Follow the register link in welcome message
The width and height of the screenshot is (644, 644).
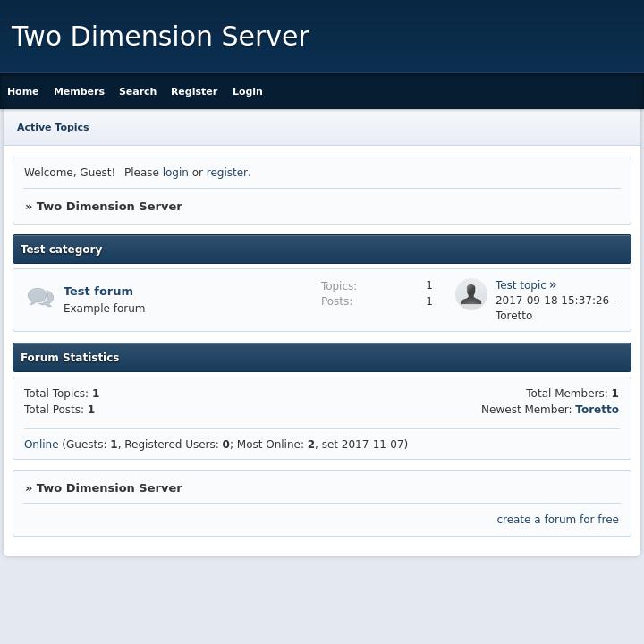pyautogui.click(x=226, y=173)
